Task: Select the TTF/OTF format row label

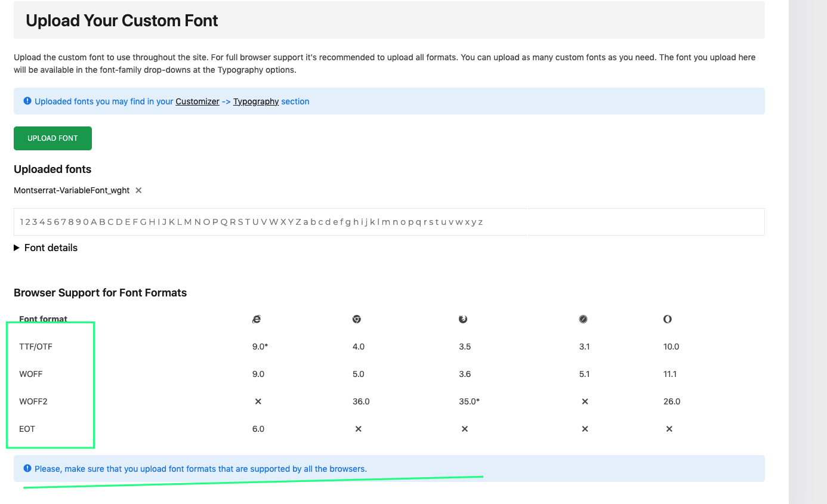Action: [x=36, y=347]
